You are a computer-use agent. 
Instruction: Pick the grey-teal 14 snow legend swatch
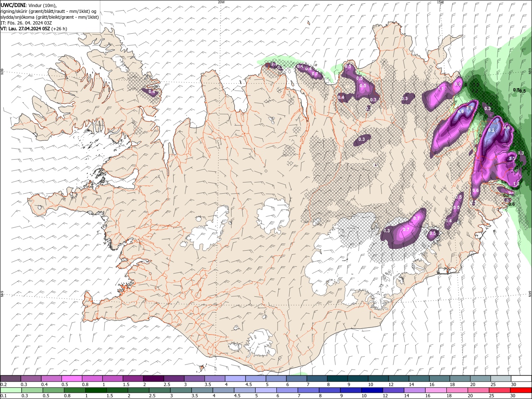(x=419, y=379)
